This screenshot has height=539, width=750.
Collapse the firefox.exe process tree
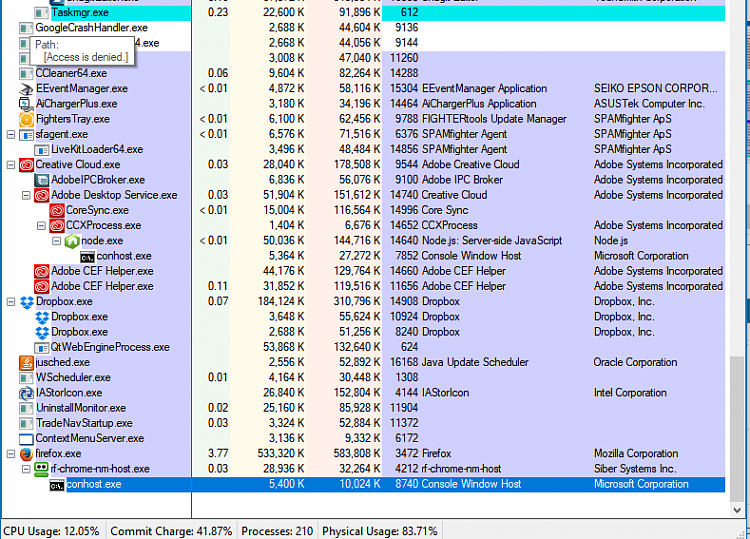[11, 453]
